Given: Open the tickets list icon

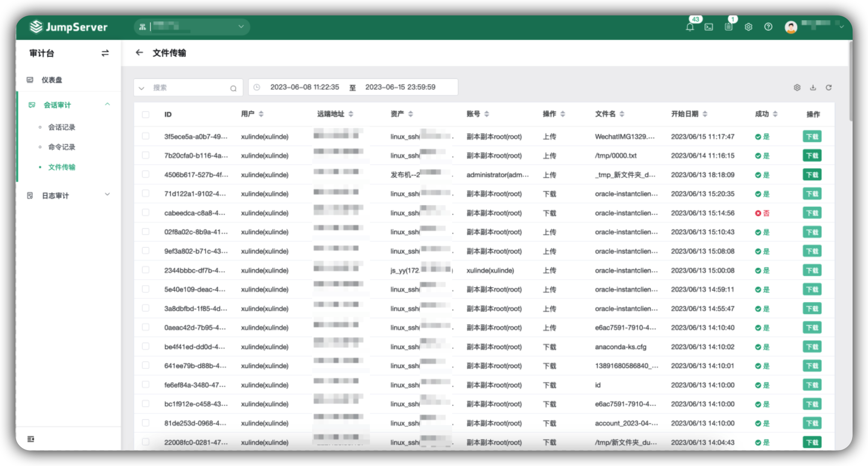Looking at the screenshot, I should coord(728,27).
